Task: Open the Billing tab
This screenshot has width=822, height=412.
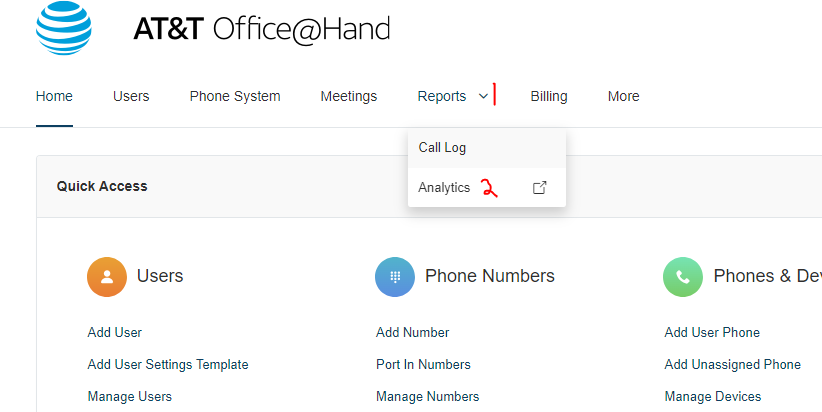Action: pos(549,96)
